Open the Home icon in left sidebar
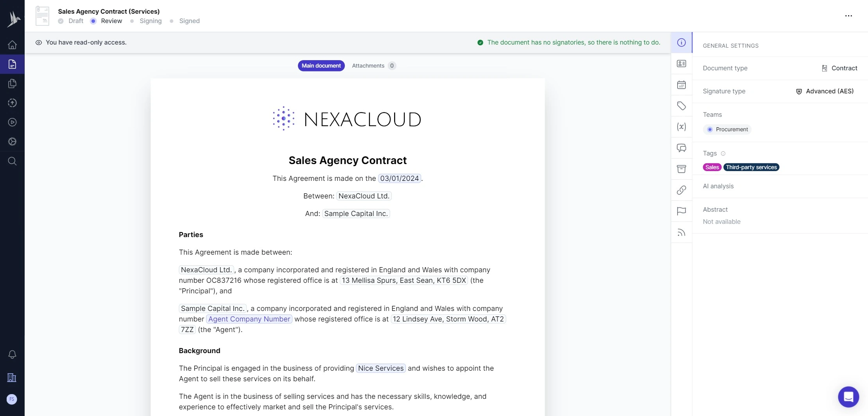Image resolution: width=868 pixels, height=416 pixels. [x=12, y=45]
